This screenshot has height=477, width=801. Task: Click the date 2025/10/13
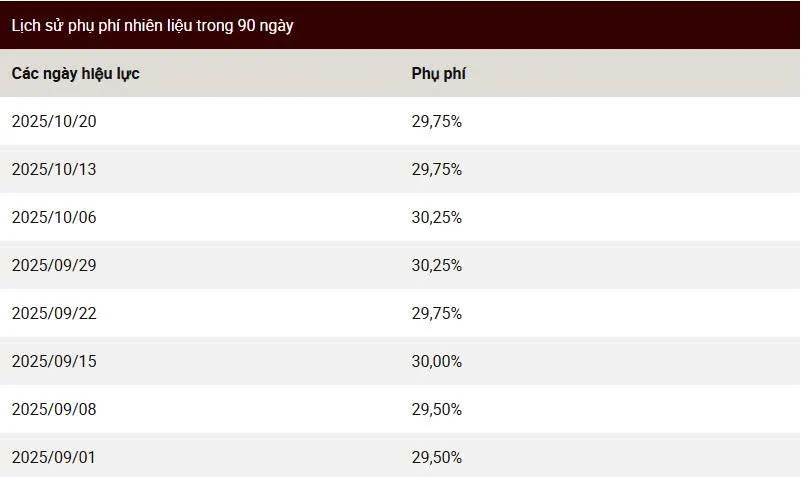coord(54,169)
